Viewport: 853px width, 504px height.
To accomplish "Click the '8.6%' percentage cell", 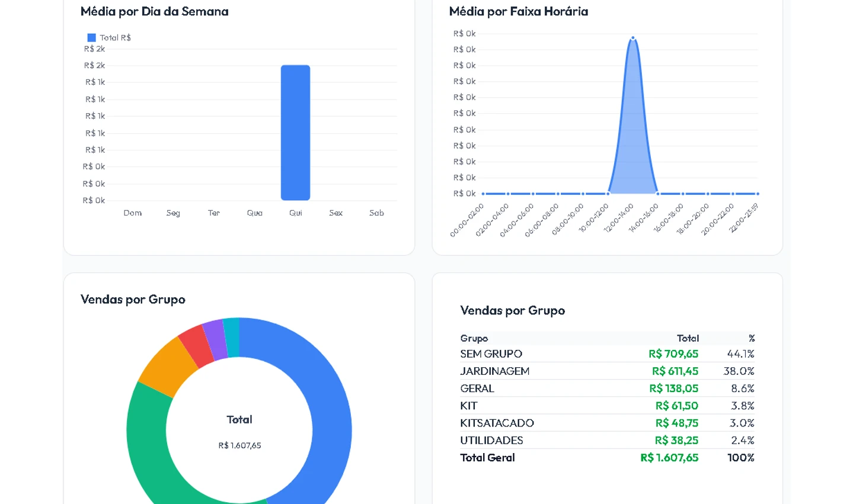I will [x=743, y=389].
